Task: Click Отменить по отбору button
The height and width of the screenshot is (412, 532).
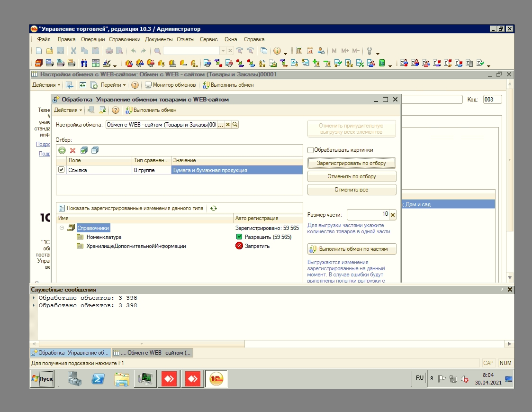Action: 352,176
